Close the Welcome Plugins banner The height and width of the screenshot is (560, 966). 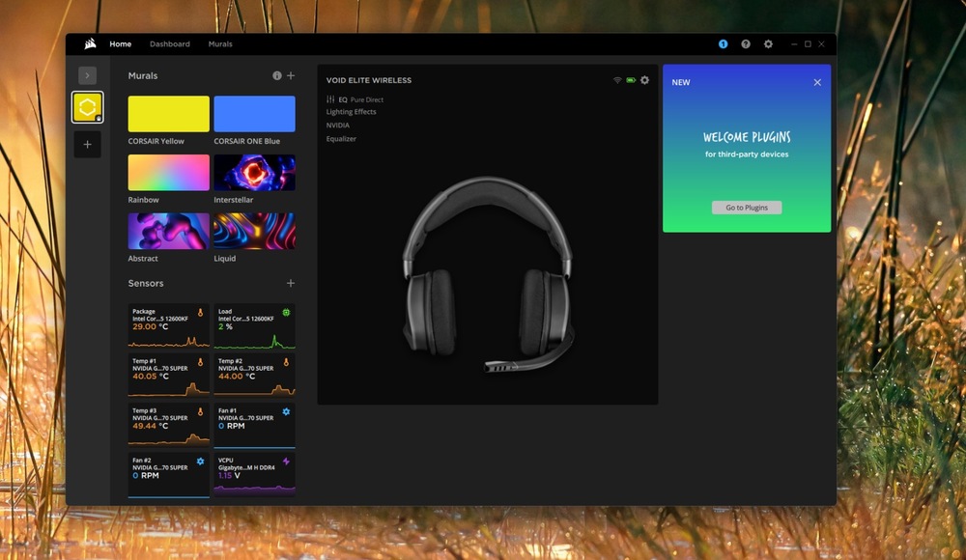[x=817, y=82]
